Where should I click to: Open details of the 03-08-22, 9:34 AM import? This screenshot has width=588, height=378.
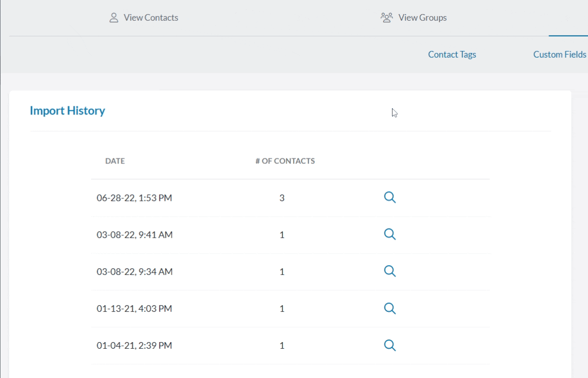tap(389, 272)
